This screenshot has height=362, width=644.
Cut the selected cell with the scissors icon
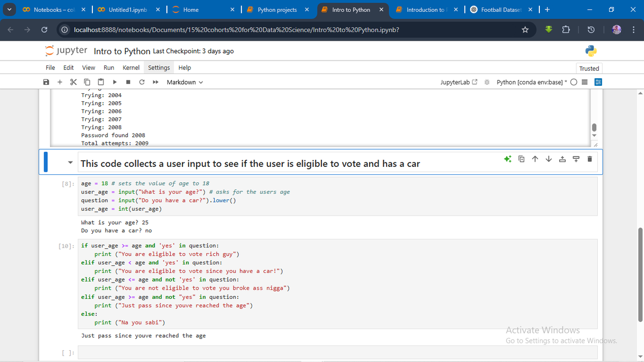click(x=74, y=82)
